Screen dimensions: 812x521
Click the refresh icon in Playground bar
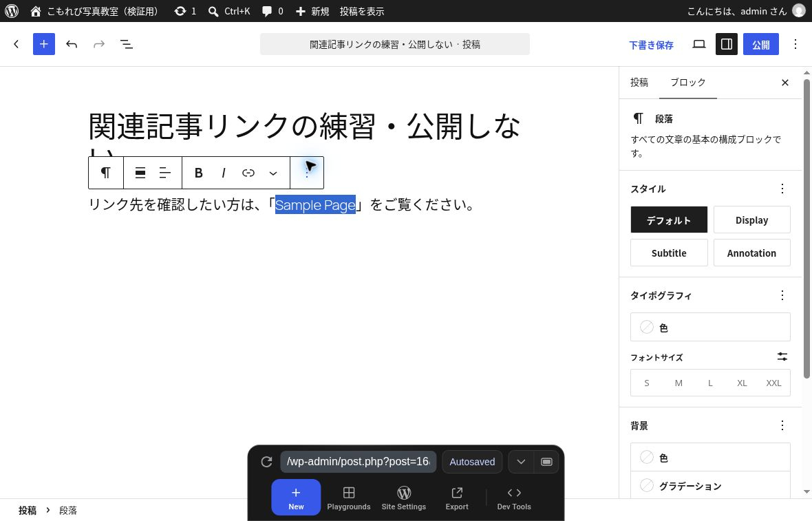coord(267,462)
